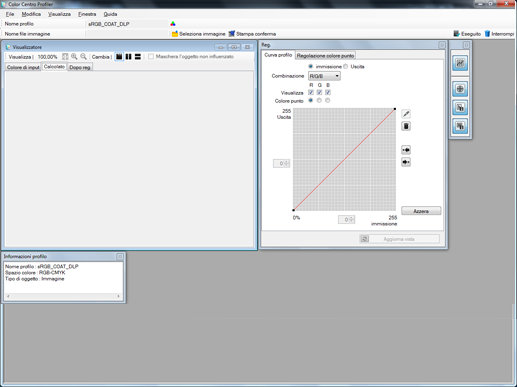
Task: Click the eyedropper icon beside the curve
Action: coord(406,114)
